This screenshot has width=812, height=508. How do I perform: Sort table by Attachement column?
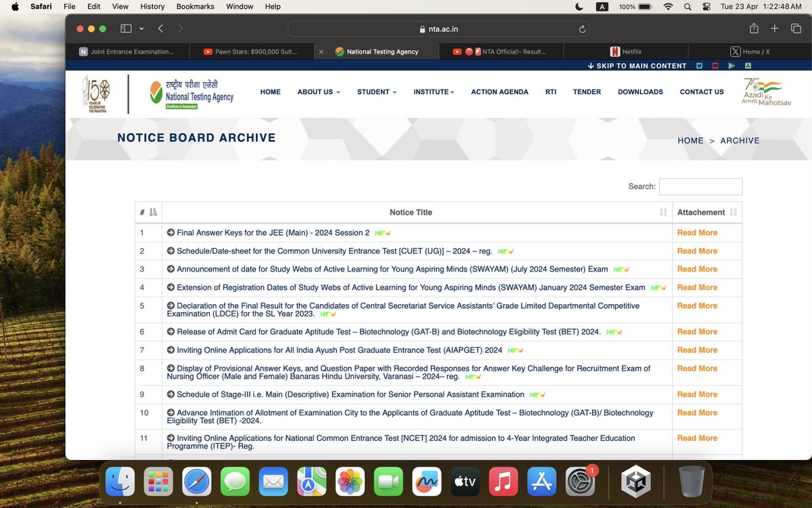click(707, 212)
